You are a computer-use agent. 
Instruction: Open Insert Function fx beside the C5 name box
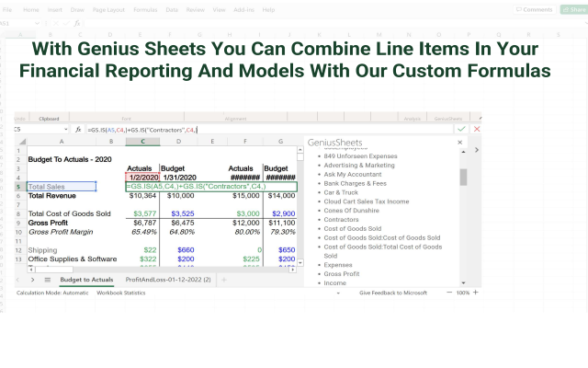coord(78,130)
